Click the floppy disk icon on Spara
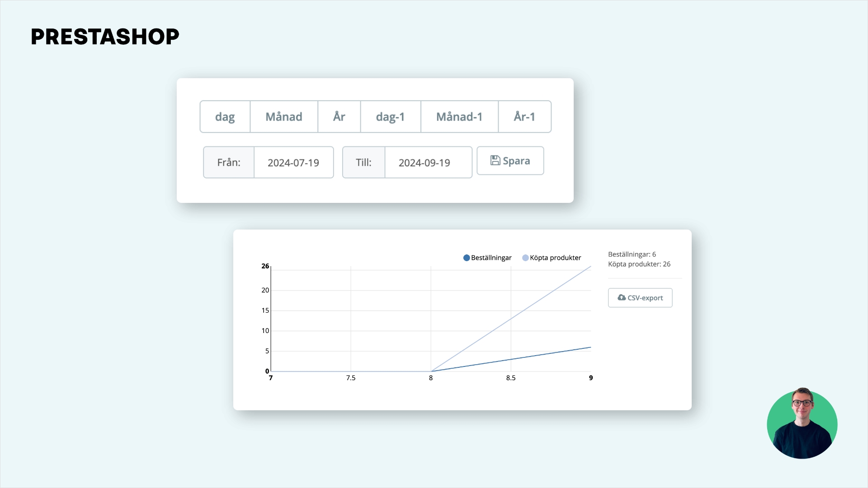Image resolution: width=868 pixels, height=488 pixels. click(495, 160)
